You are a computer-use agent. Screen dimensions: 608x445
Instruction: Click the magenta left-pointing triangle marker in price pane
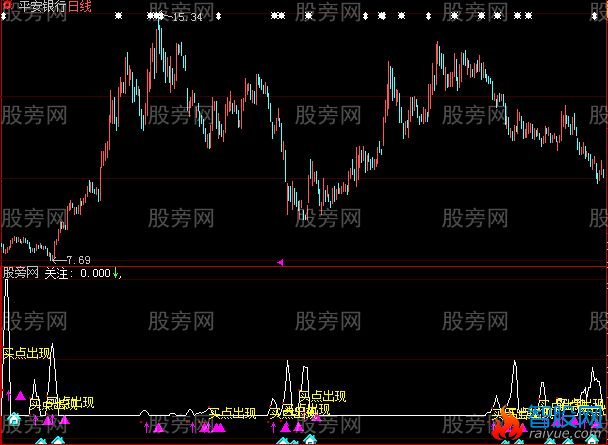tap(280, 262)
